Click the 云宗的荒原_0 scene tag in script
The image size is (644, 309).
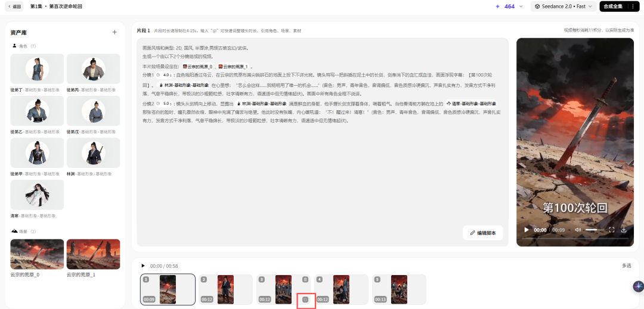coord(197,67)
